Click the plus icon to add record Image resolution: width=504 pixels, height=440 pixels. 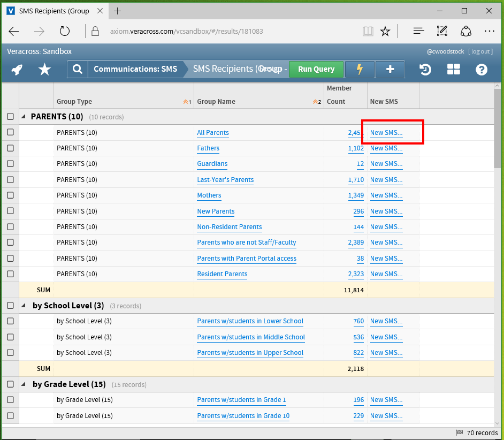390,69
